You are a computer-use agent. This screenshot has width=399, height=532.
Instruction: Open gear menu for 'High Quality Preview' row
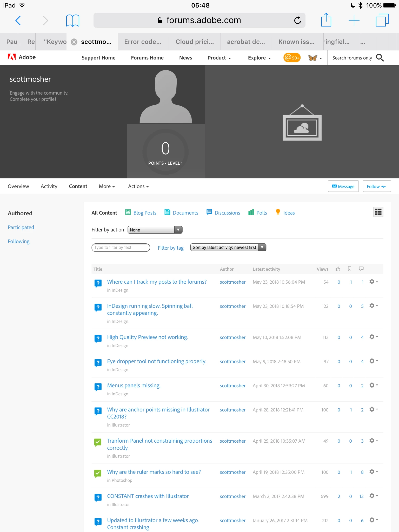point(374,337)
